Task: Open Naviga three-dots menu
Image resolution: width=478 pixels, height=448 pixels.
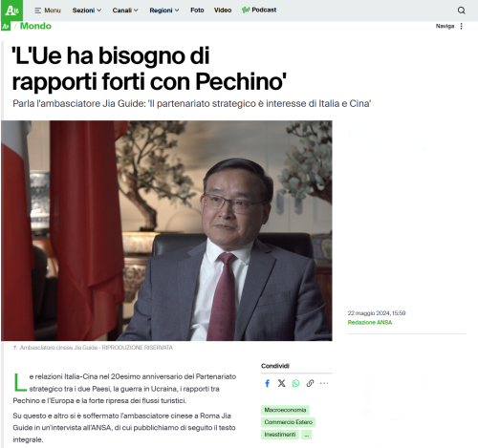Action: (x=461, y=26)
